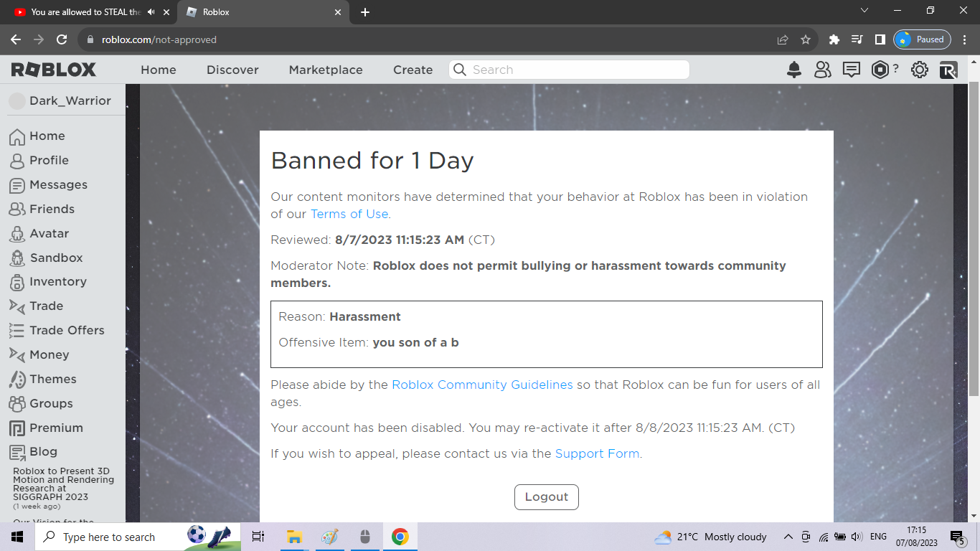The width and height of the screenshot is (980, 551).
Task: Open Discover in the navbar
Action: [x=232, y=70]
